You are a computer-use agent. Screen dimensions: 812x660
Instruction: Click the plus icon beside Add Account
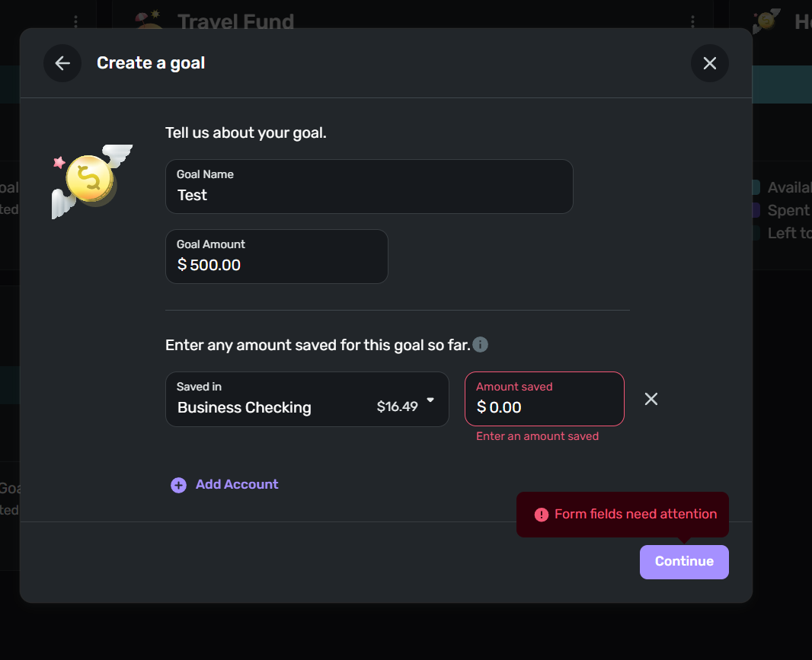[179, 485]
